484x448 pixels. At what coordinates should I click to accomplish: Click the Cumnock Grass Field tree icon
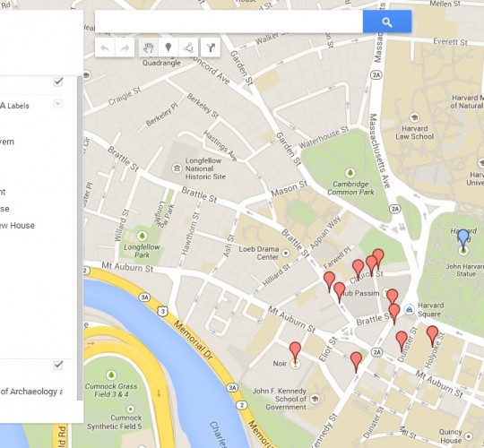tap(111, 375)
